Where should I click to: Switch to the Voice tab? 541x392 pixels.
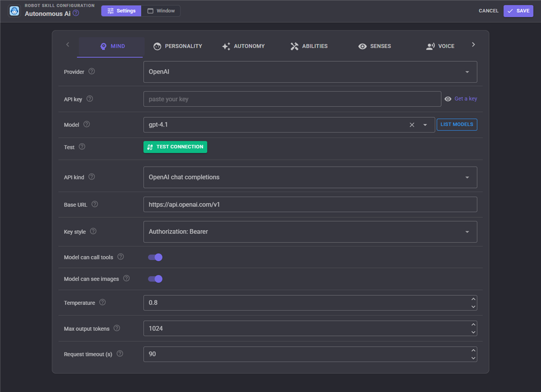(x=440, y=46)
